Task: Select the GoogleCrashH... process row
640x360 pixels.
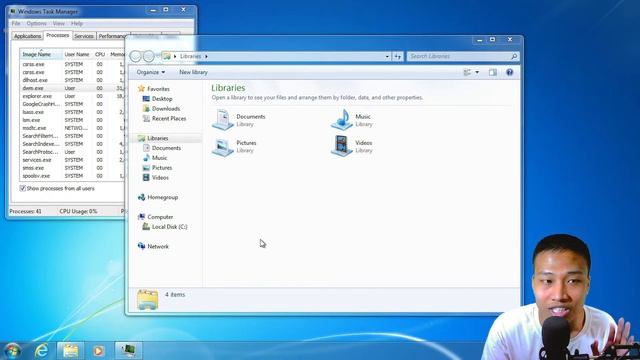Action: click(x=72, y=104)
